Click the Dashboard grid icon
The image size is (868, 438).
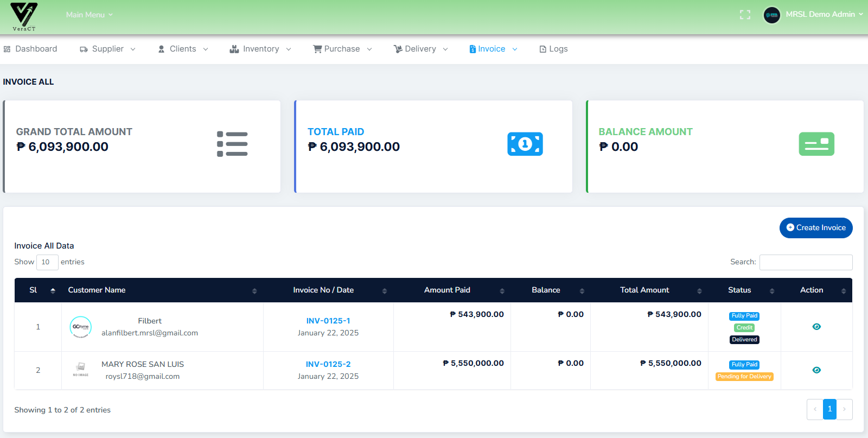[7, 49]
